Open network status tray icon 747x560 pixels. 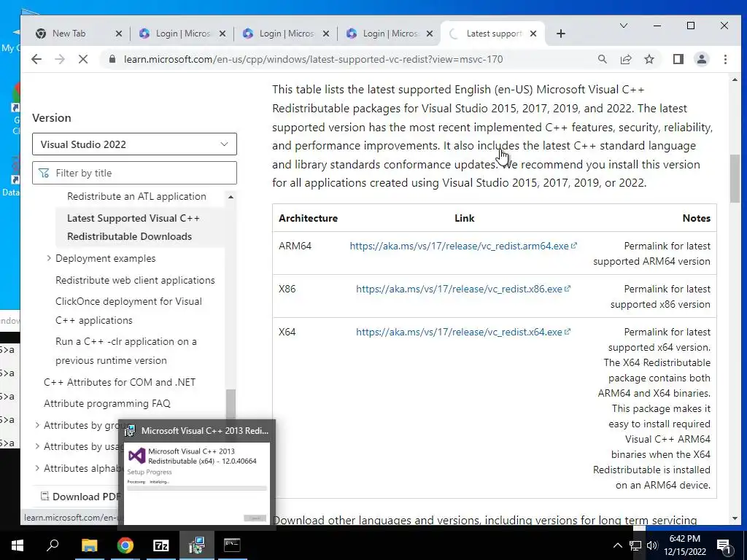pos(635,545)
